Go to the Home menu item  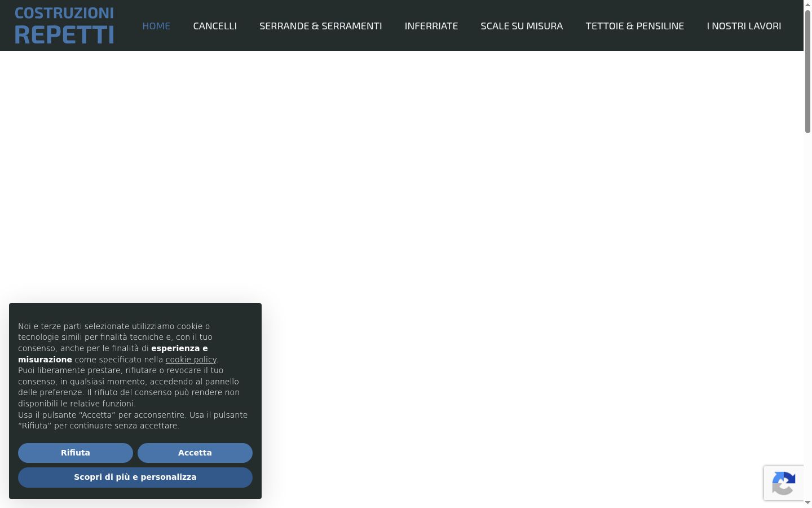click(x=156, y=26)
